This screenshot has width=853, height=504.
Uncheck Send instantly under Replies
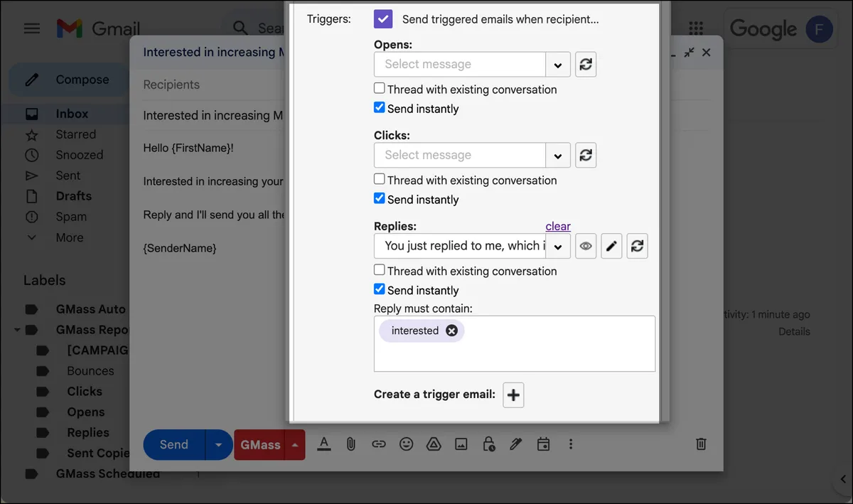[380, 289]
